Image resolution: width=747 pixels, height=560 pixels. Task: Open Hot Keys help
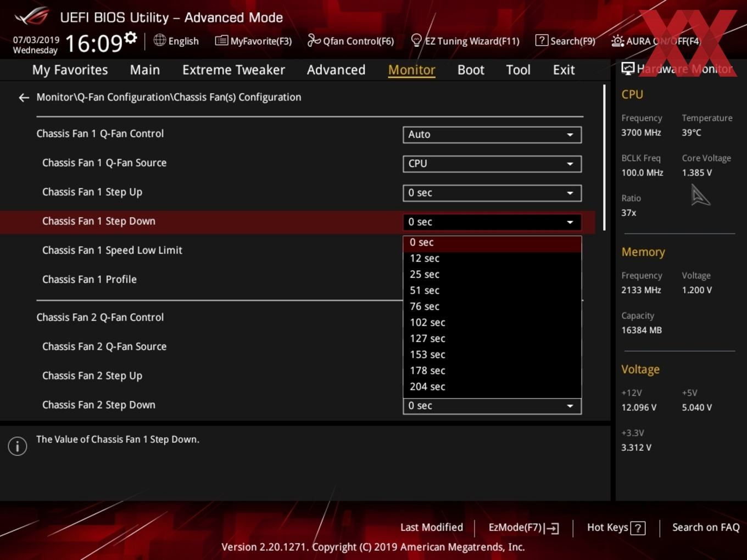(616, 528)
